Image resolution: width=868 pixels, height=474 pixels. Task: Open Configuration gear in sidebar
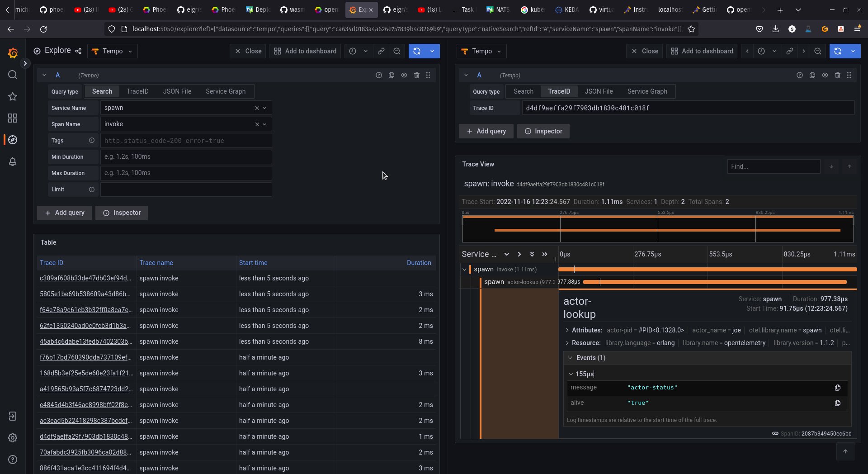pos(13,438)
